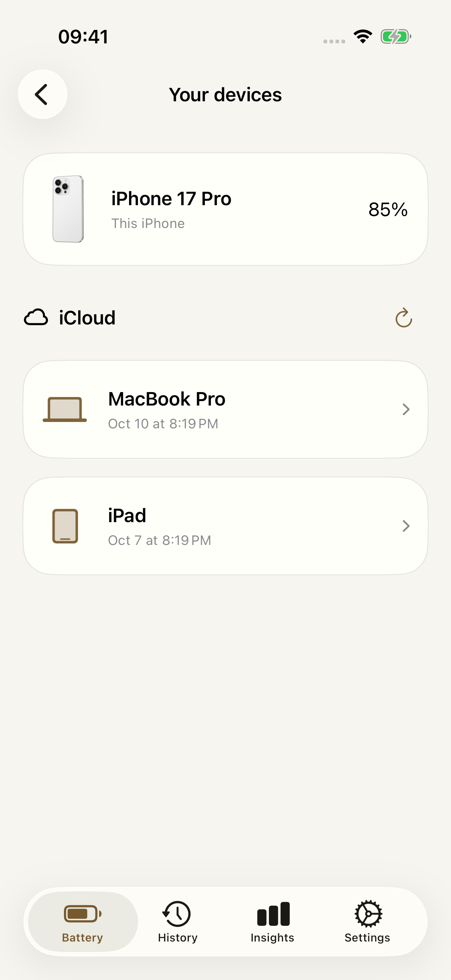Open the MacBook Pro device name
The image size is (451, 980).
(167, 399)
